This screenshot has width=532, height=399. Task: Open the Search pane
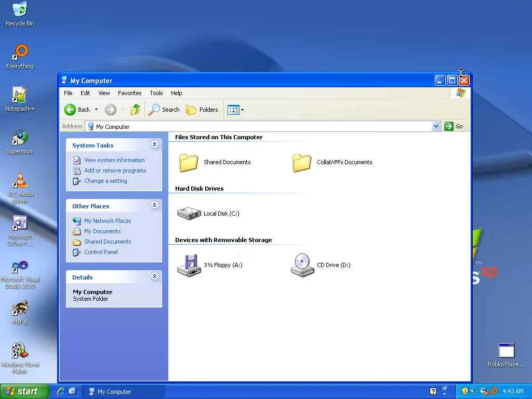point(164,110)
